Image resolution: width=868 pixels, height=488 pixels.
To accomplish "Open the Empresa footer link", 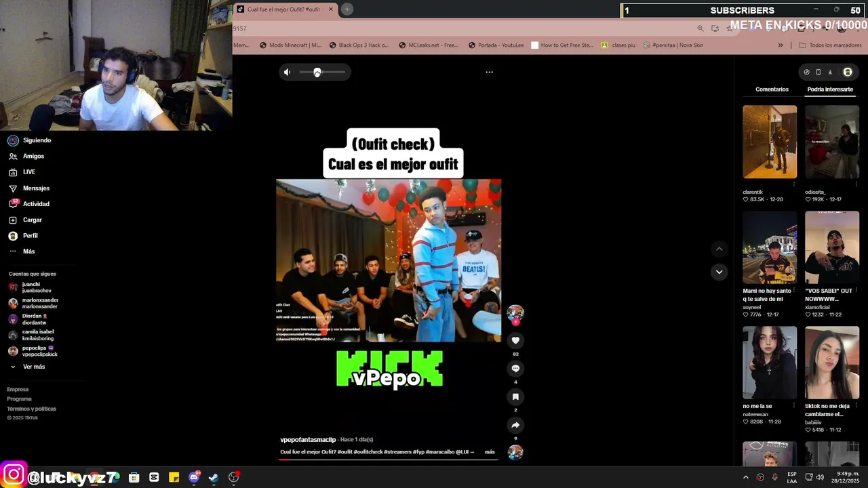I will [18, 389].
